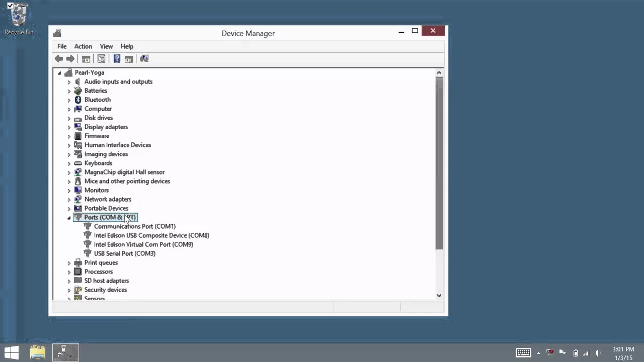Collapse the Ports (COM & LPT) node
The height and width of the screenshot is (362, 644).
(x=69, y=218)
